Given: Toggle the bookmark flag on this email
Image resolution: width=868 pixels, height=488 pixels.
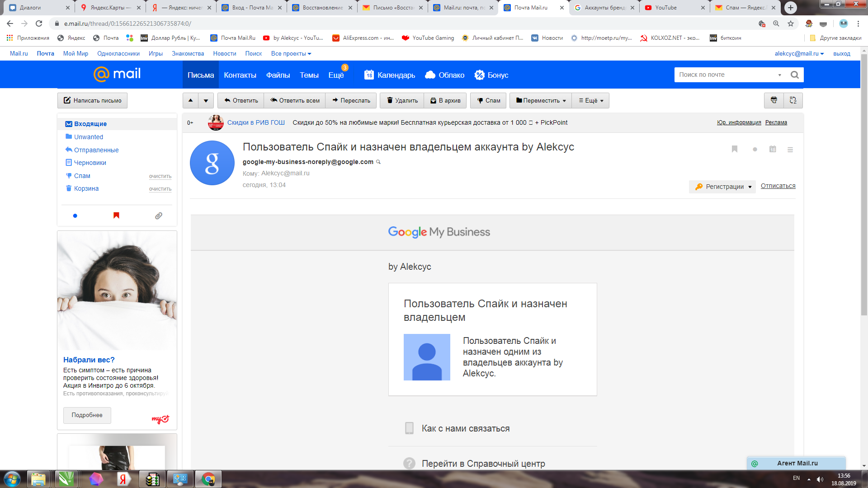Looking at the screenshot, I should click(735, 150).
